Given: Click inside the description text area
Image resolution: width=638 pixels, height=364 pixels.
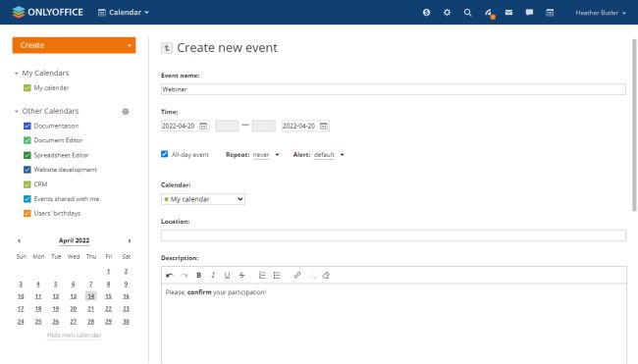Looking at the screenshot, I should (394, 324).
